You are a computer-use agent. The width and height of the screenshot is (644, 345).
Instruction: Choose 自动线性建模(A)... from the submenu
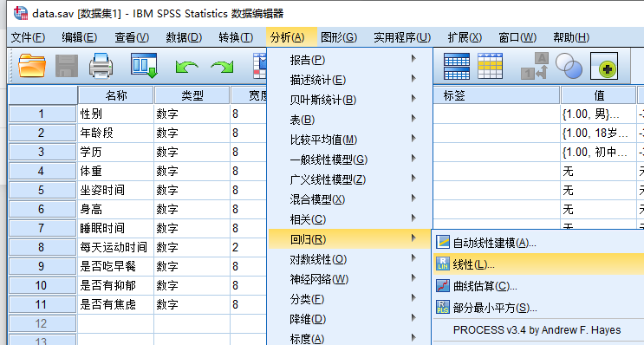539,243
